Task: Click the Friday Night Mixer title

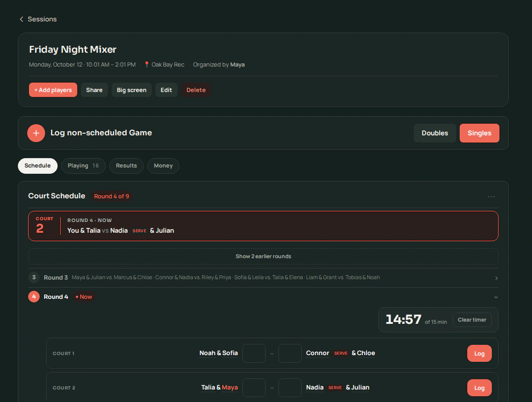Action: point(73,50)
